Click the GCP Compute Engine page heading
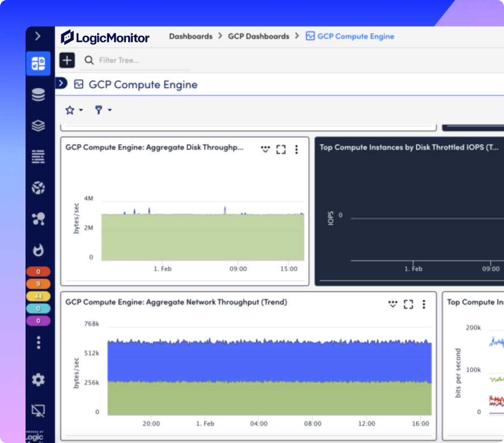This screenshot has height=443, width=504. (143, 85)
